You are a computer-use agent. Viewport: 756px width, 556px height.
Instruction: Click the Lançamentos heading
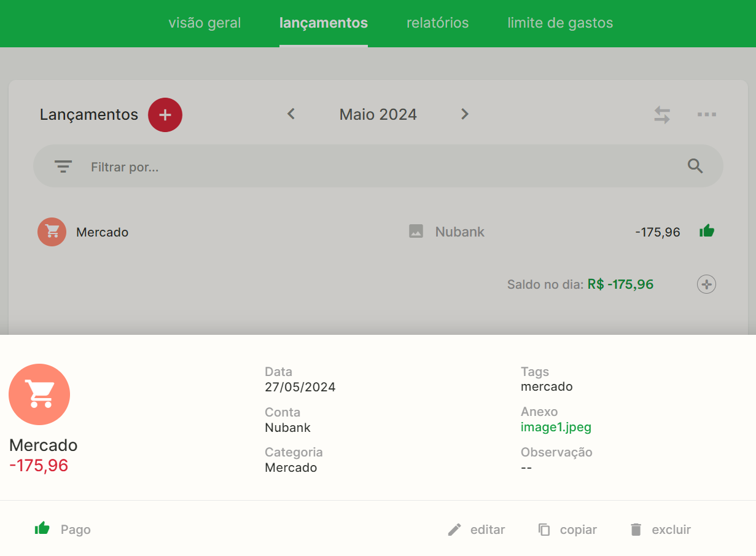[x=89, y=115]
